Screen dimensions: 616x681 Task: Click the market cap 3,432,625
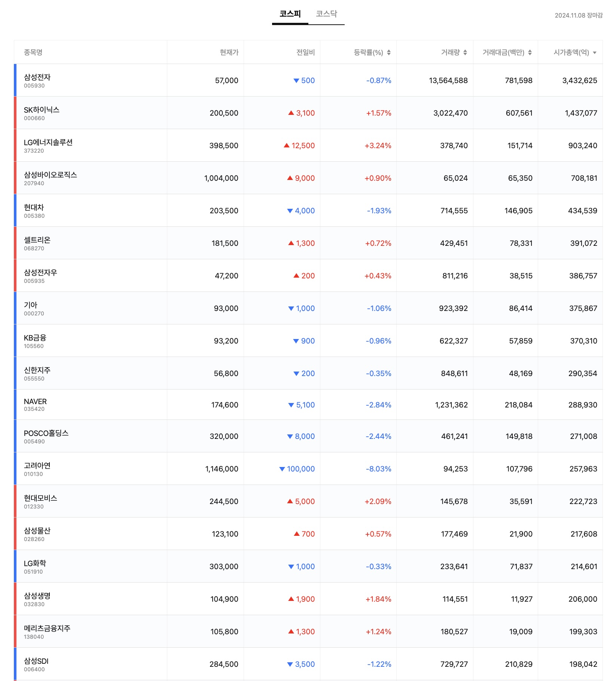580,80
